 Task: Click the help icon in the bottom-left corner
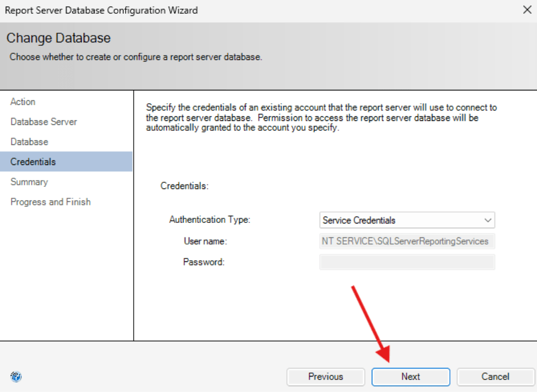point(16,377)
